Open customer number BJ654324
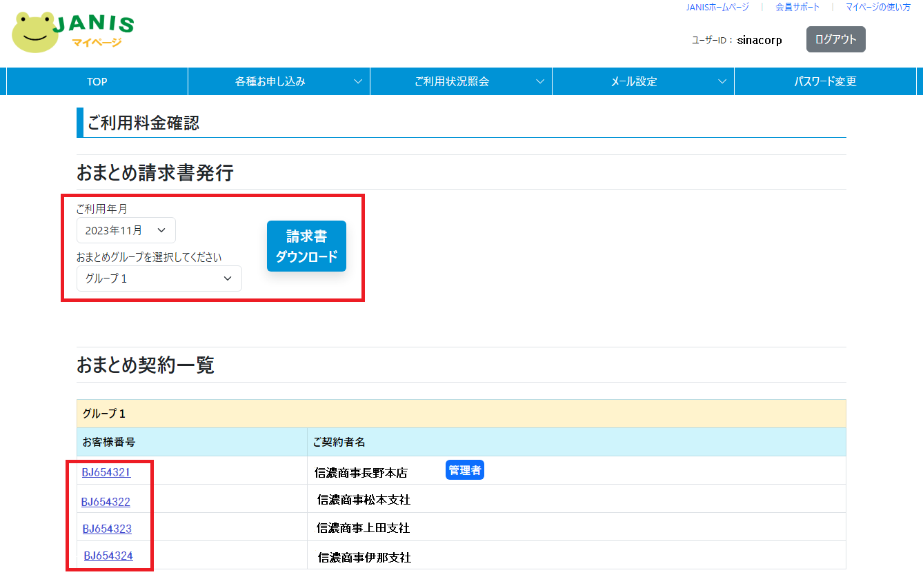Viewport: 923px width, 588px height. 108,556
